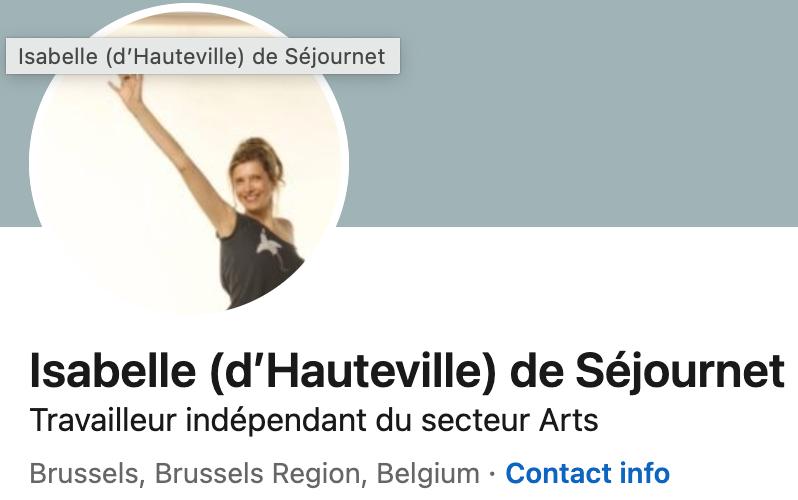The height and width of the screenshot is (500, 798).
Task: Click the Travailleur indépendant headline text
Action: pyautogui.click(x=314, y=421)
